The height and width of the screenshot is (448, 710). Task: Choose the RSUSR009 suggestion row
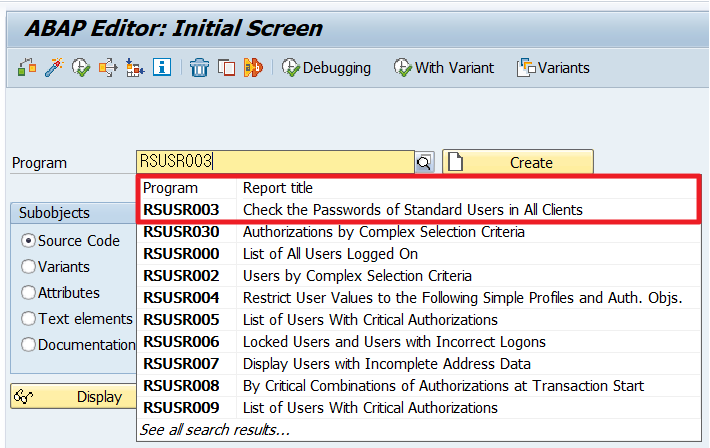tap(418, 408)
